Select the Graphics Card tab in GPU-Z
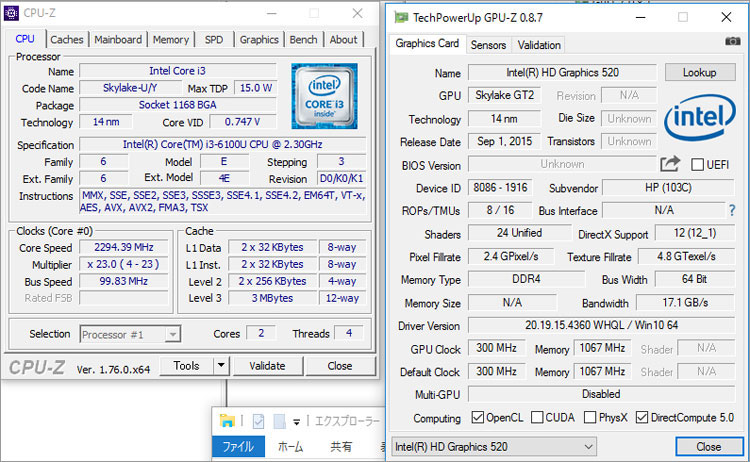This screenshot has width=750, height=462. pyautogui.click(x=427, y=44)
